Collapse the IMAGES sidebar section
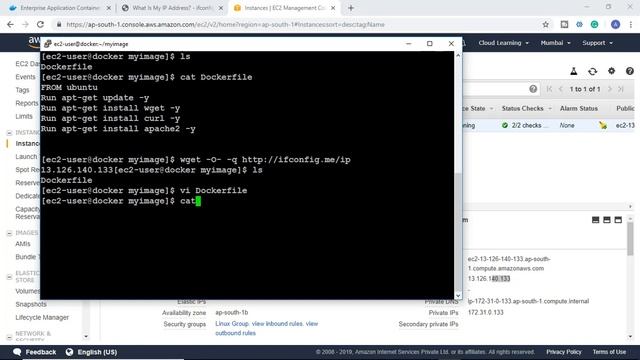The height and width of the screenshot is (360, 640). [9, 233]
